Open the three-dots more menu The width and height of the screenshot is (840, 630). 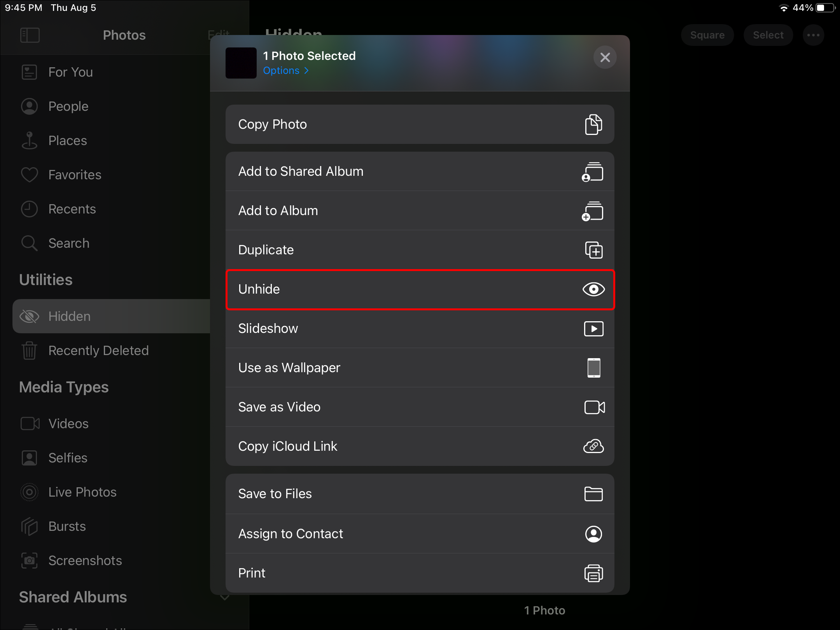(x=813, y=35)
